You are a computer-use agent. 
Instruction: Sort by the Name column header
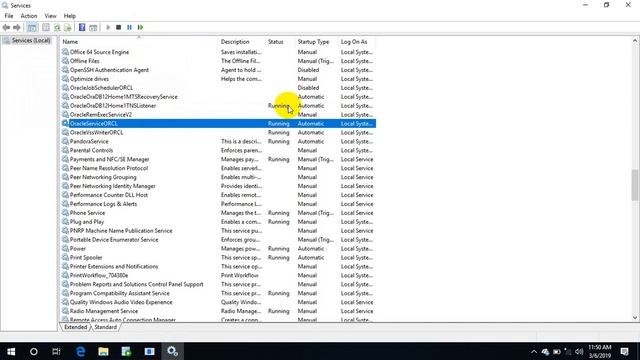[x=139, y=42]
